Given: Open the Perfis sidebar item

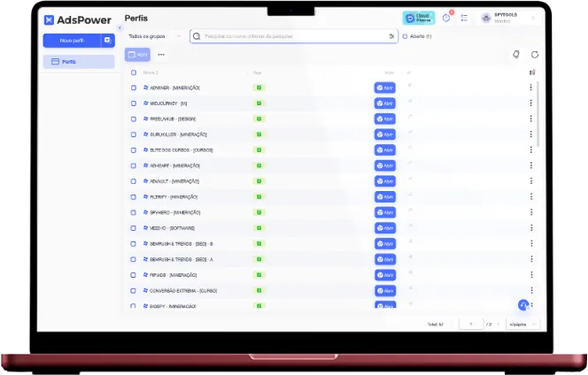Looking at the screenshot, I should pos(79,61).
